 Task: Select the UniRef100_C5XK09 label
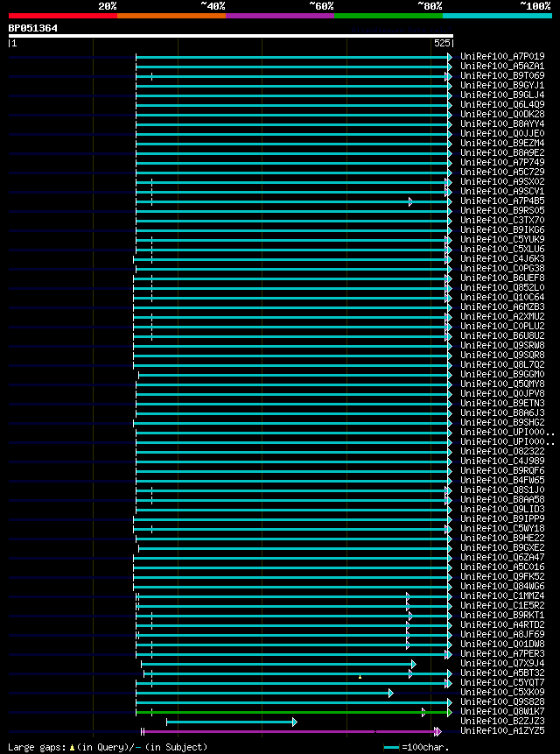pyautogui.click(x=502, y=692)
